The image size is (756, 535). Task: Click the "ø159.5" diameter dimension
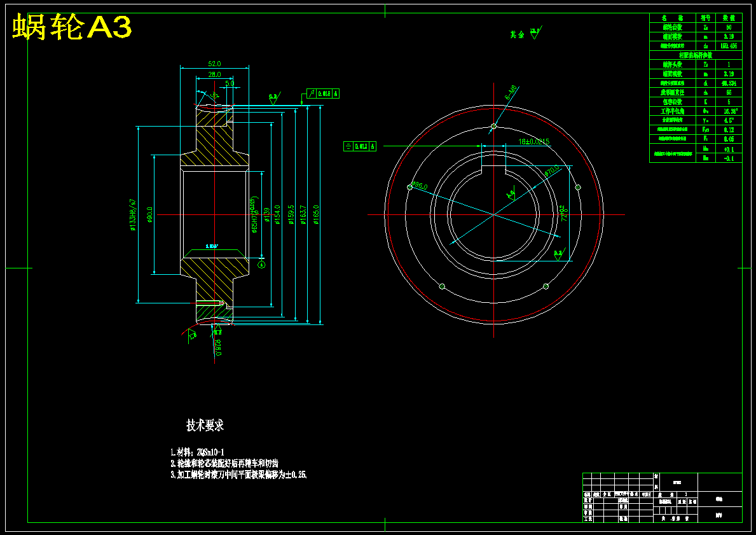[x=290, y=214]
